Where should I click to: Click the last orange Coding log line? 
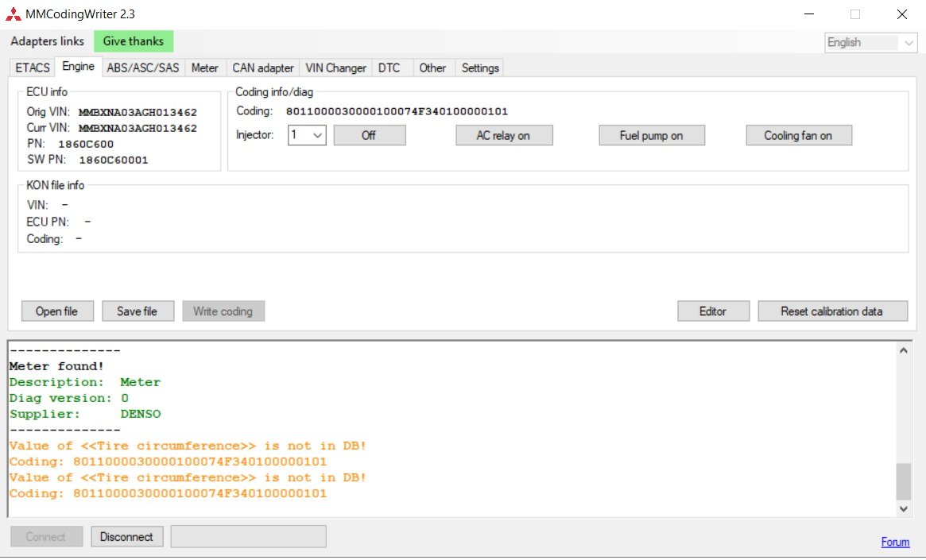[x=169, y=494]
